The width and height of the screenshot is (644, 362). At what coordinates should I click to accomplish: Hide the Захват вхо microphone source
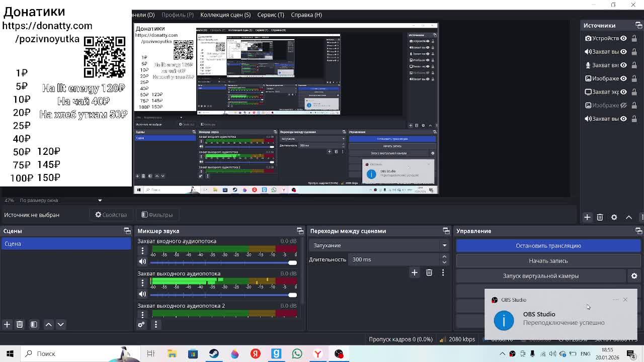pos(623,65)
